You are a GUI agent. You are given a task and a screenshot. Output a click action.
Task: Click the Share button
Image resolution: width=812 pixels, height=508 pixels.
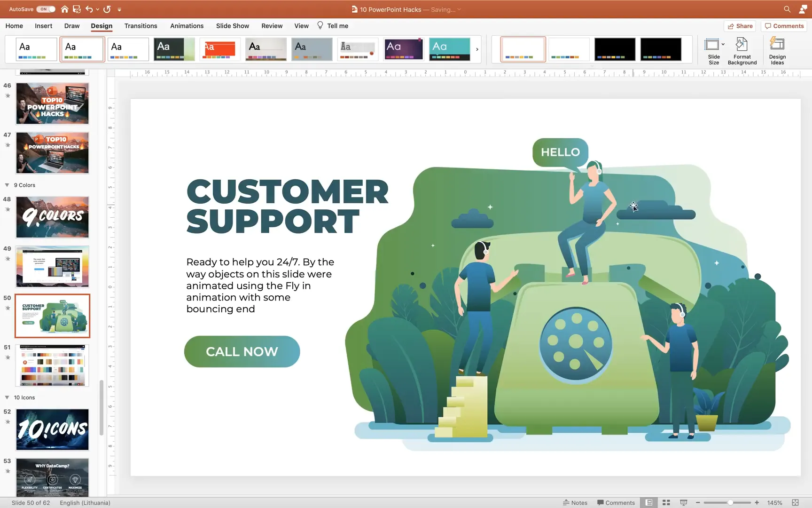(740, 26)
